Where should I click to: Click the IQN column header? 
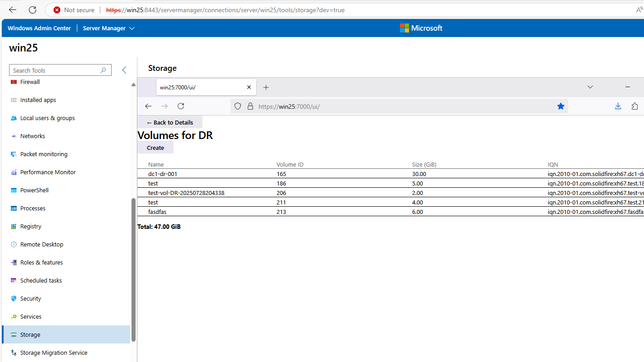[x=553, y=164]
